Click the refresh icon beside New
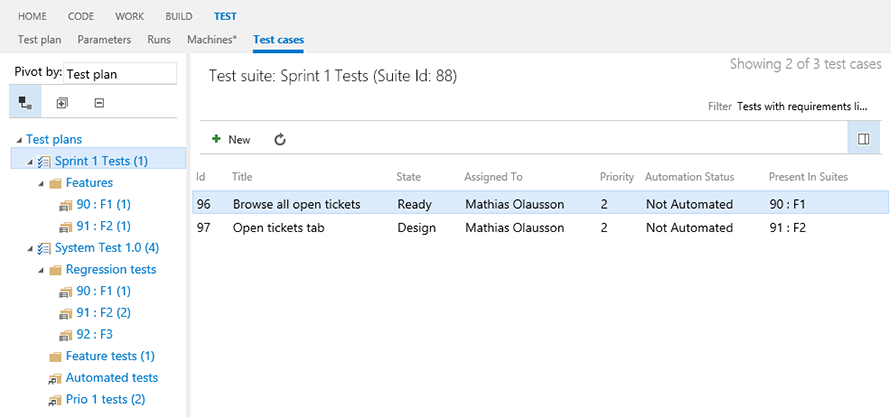891x417 pixels. [x=280, y=139]
